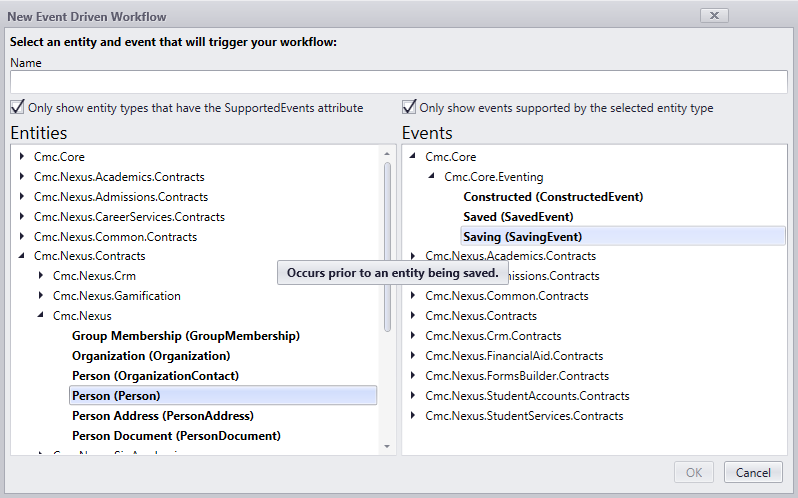Select Group Membership entity
The height and width of the screenshot is (498, 798).
click(x=185, y=336)
